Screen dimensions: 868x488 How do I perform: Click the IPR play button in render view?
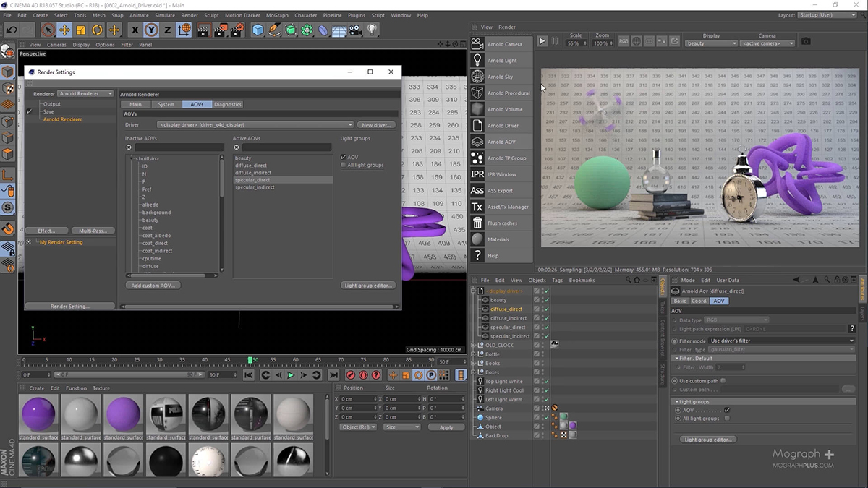coord(542,41)
